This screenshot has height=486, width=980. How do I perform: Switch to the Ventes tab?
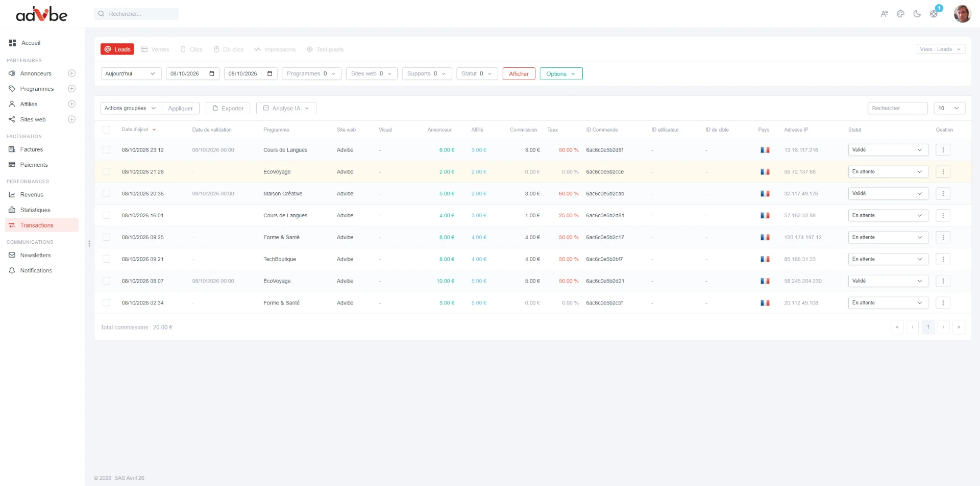[155, 49]
